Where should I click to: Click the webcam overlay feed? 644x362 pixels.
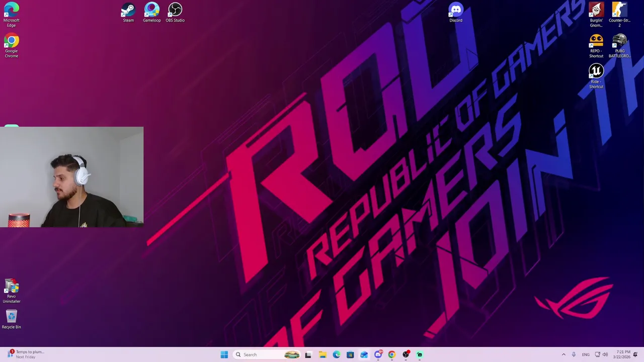[x=71, y=177]
